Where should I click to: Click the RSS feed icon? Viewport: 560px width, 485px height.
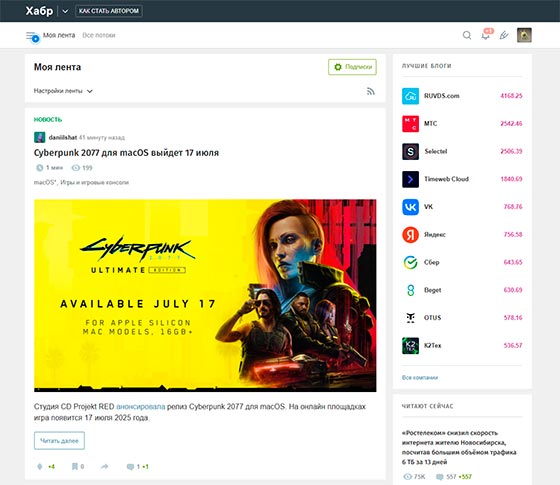pos(371,91)
